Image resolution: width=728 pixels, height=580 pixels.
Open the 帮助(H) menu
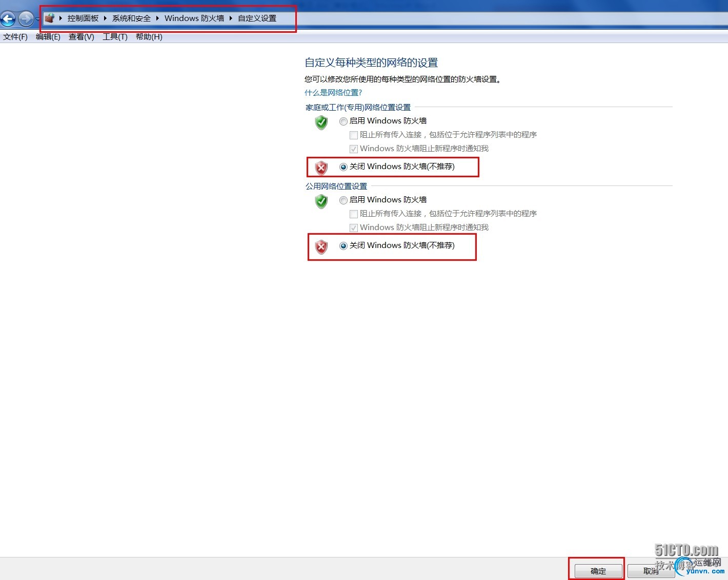tap(149, 37)
